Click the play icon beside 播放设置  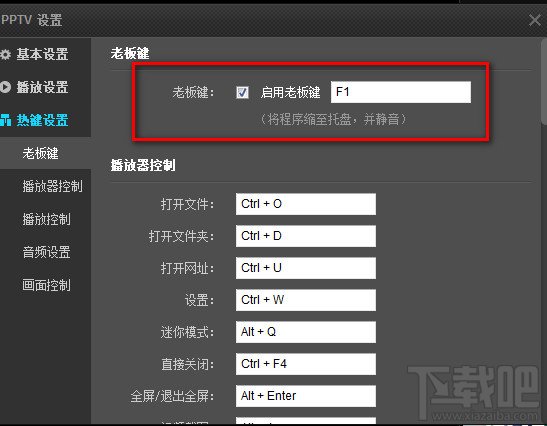coord(5,87)
